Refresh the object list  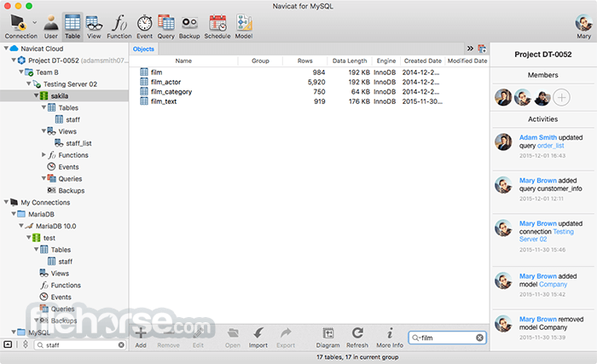357,338
